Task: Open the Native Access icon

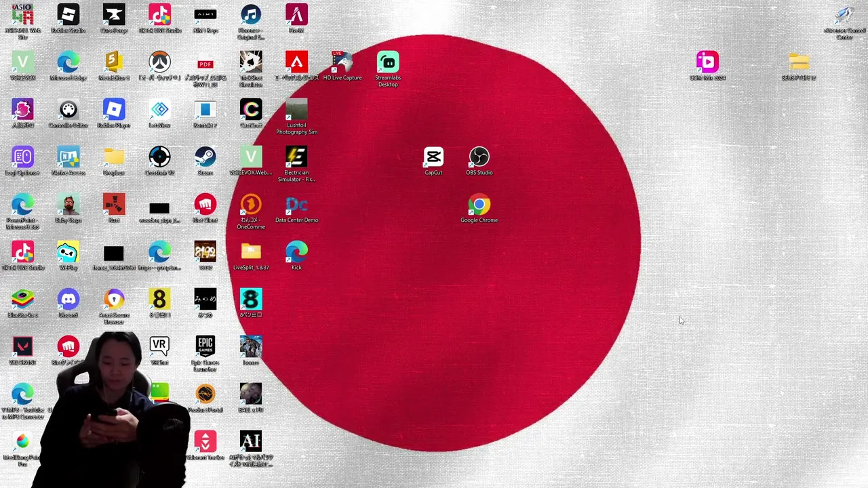Action: point(68,157)
